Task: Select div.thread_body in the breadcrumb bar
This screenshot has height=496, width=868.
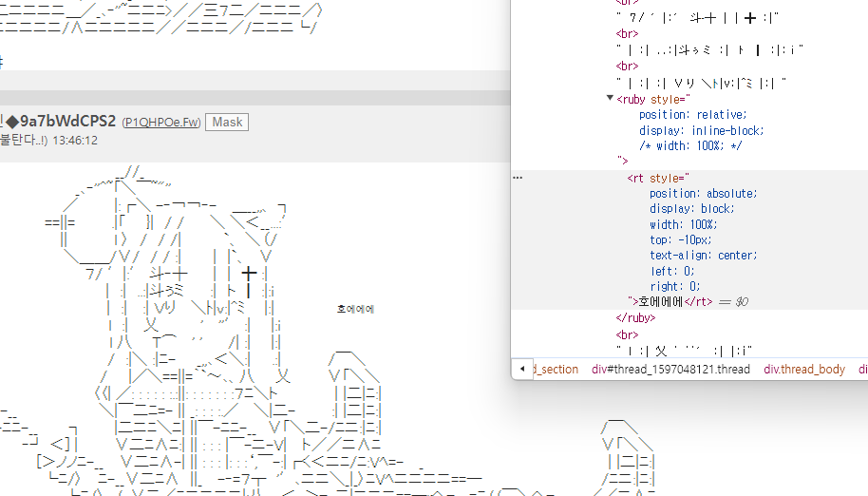Action: (x=803, y=369)
